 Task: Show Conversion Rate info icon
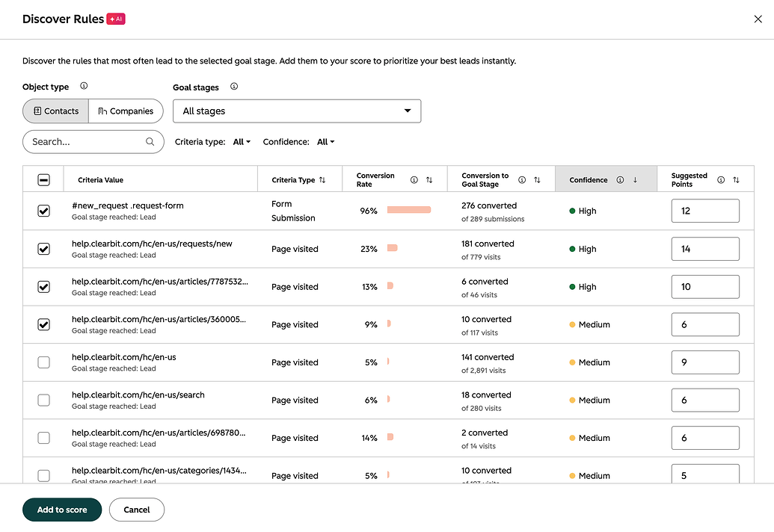click(x=414, y=180)
